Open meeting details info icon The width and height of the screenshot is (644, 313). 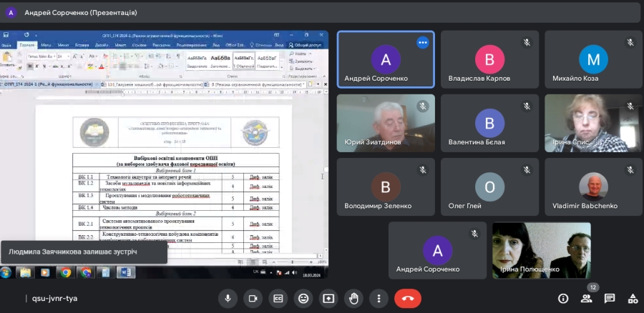click(x=563, y=298)
